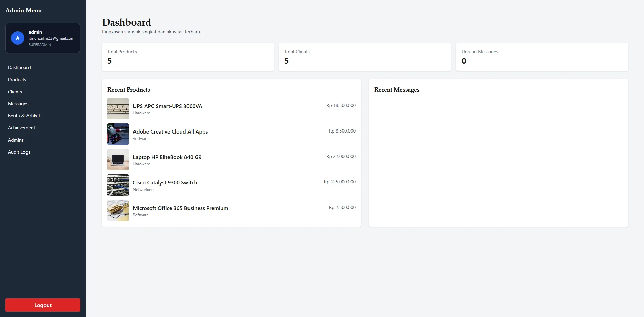Click the Cisco Catalyst switch thumbnail
Viewport: 644px width, 317px height.
click(118, 185)
